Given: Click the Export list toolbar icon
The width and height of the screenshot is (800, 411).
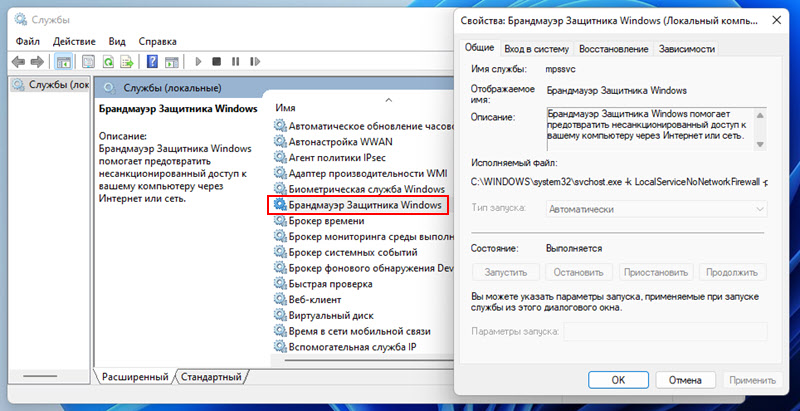Looking at the screenshot, I should pyautogui.click(x=127, y=62).
